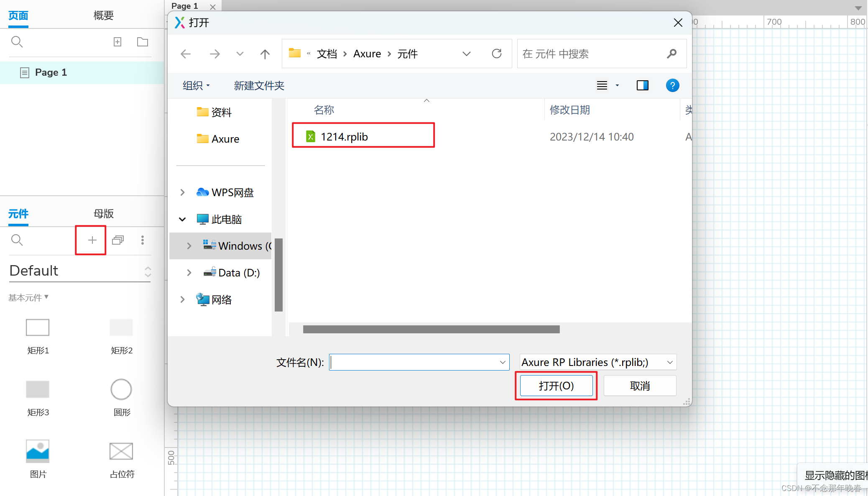Screen dimensions: 868x496
Task: Click the add folder icon in Pages
Action: (143, 42)
